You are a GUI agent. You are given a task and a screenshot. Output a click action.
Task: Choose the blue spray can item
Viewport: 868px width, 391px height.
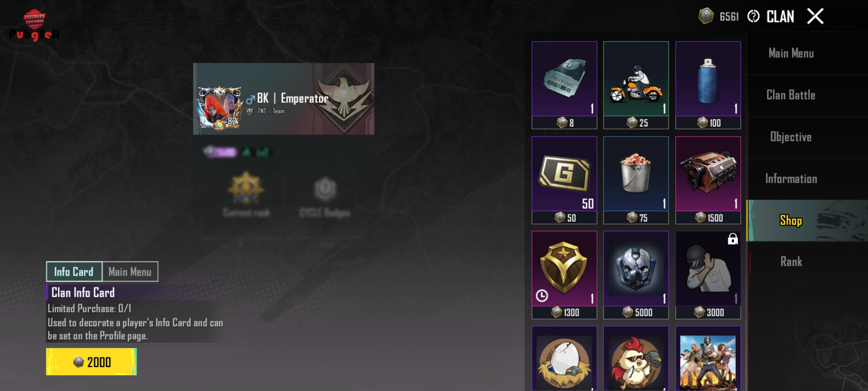click(708, 85)
